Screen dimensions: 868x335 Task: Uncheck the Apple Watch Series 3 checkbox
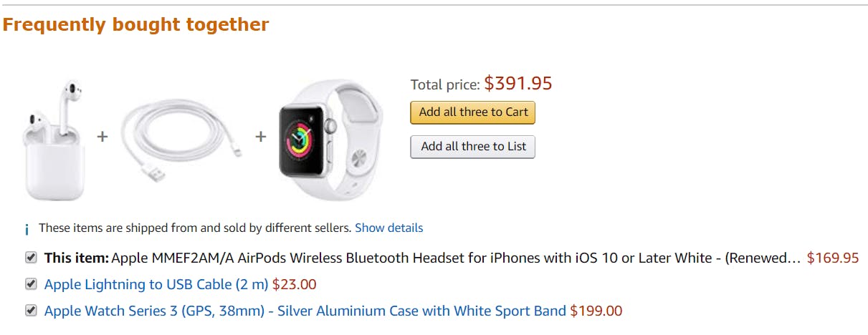pyautogui.click(x=31, y=310)
